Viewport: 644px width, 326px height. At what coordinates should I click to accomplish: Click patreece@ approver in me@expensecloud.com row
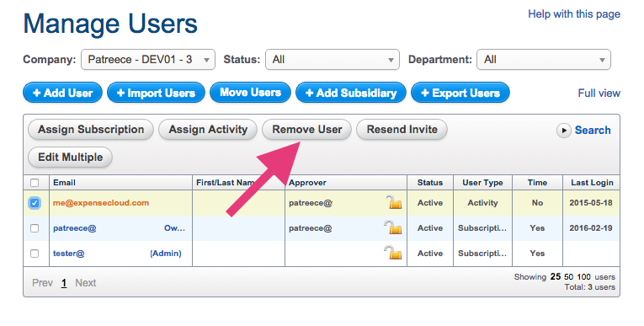click(310, 203)
